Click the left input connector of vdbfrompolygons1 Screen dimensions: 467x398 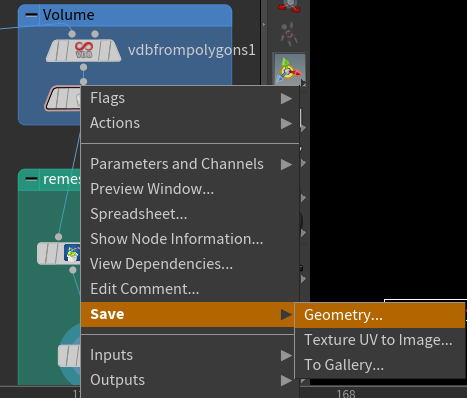(x=72, y=34)
